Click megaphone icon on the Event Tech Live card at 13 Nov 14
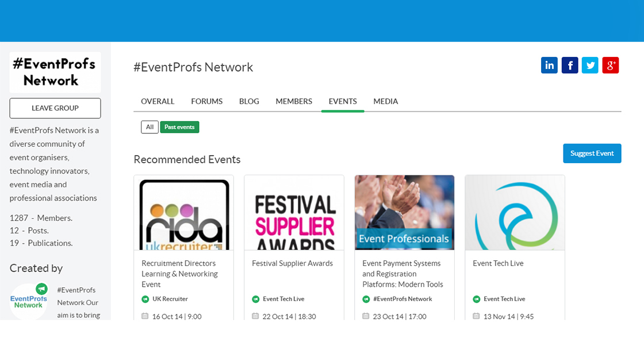 coord(477,299)
